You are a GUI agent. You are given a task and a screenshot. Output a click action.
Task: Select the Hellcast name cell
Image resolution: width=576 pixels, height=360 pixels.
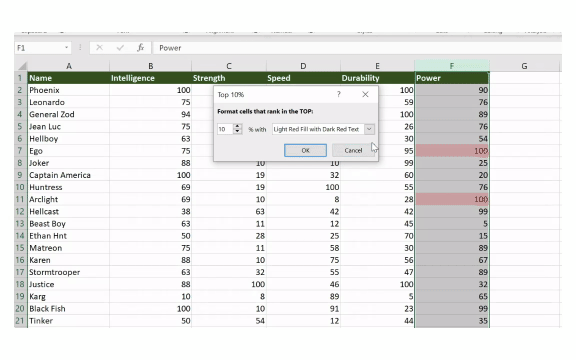[69, 212]
